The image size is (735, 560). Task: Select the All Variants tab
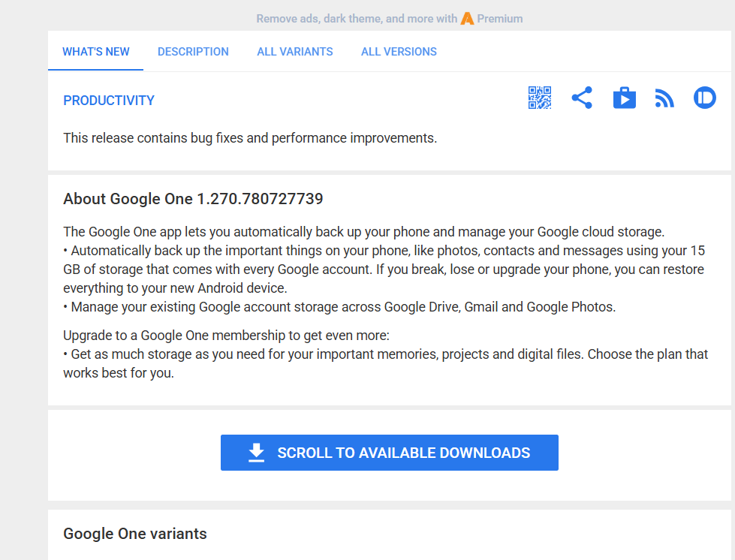click(295, 52)
